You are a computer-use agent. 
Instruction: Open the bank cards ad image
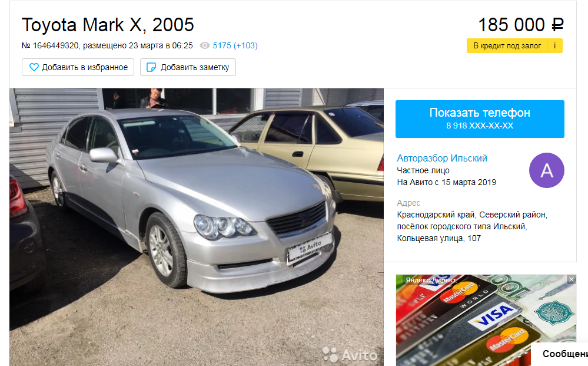(x=486, y=320)
